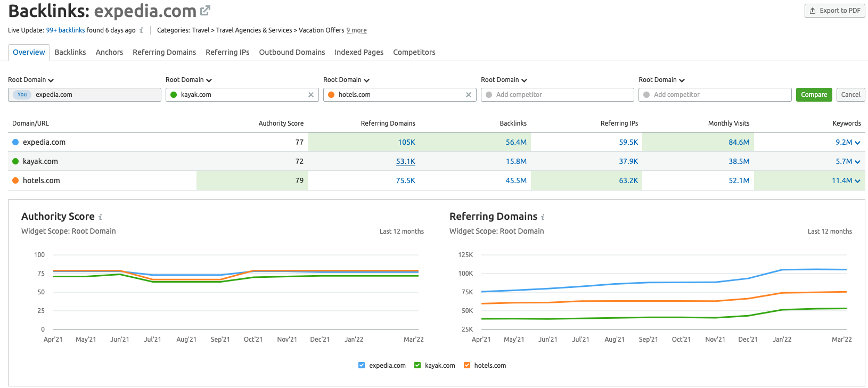Expand Root Domain dropdown above first Add competitor

point(504,80)
